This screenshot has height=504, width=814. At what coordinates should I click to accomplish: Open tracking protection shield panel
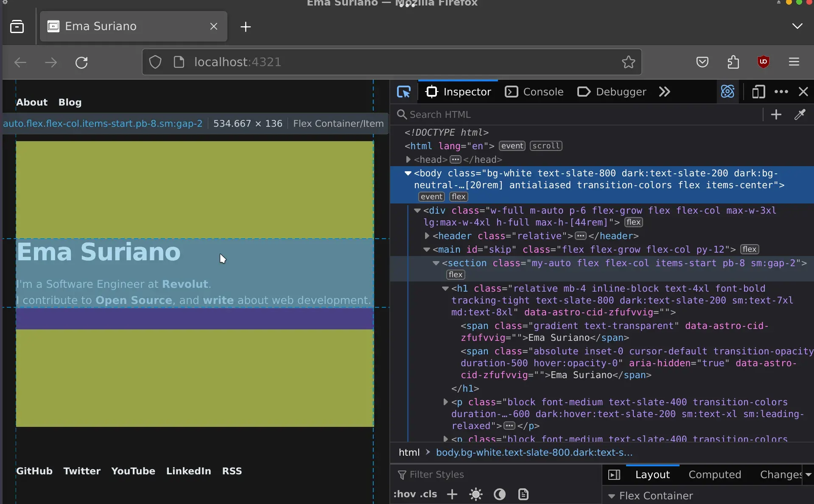click(155, 62)
